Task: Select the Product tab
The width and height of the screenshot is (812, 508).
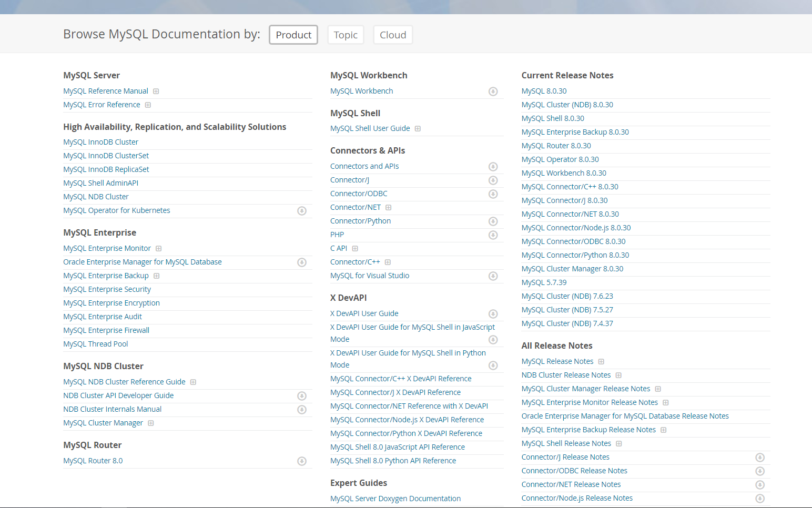Action: pyautogui.click(x=293, y=35)
